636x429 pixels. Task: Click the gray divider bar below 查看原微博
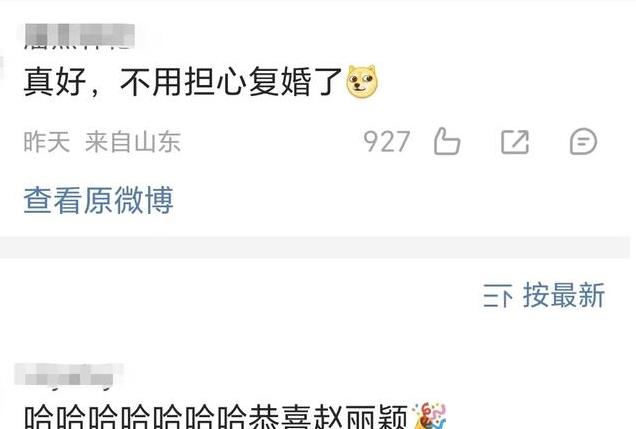click(x=315, y=247)
